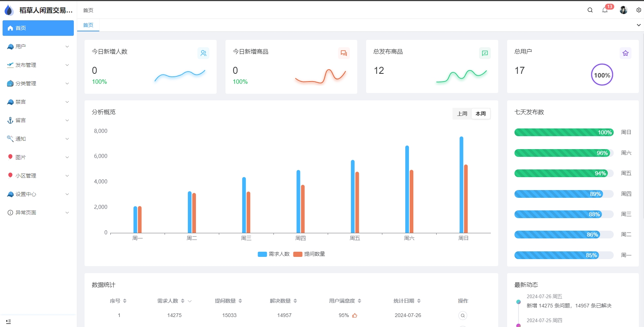This screenshot has height=327, width=644.
Task: Expand the 设置中心 sidebar menu
Action: [x=38, y=194]
